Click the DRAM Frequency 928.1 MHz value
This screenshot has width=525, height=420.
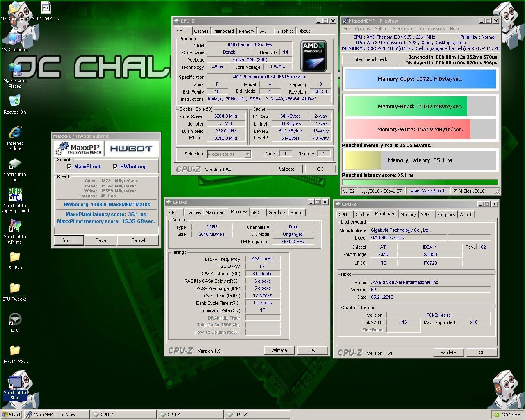click(262, 259)
